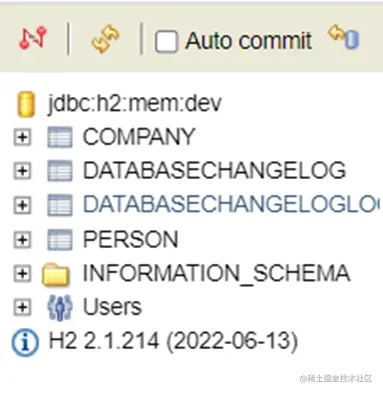Click the DATABASECHANGELOG table icon
The image size is (383, 394).
(x=60, y=171)
